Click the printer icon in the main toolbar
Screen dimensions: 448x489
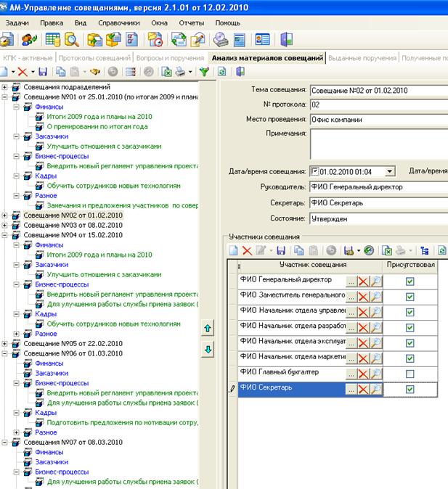(x=221, y=39)
